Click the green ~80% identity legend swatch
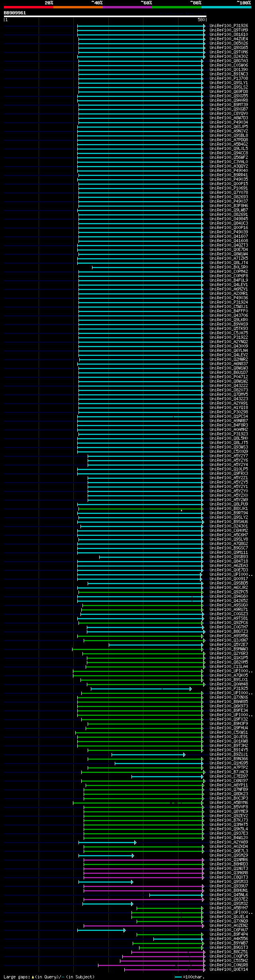Image resolution: width=255 pixels, height=980 pixels. 177,7
